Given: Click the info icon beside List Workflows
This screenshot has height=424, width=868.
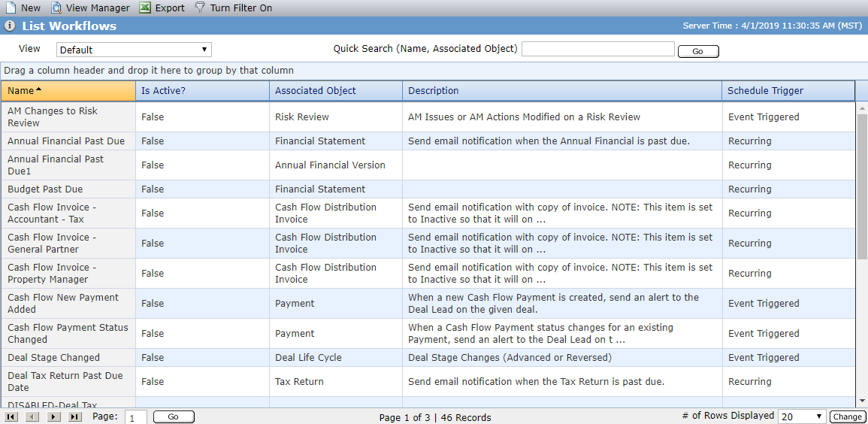Looking at the screenshot, I should 10,26.
